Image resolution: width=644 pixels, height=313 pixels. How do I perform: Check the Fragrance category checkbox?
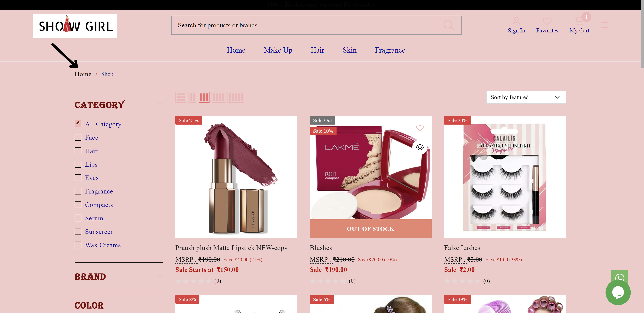(x=78, y=191)
